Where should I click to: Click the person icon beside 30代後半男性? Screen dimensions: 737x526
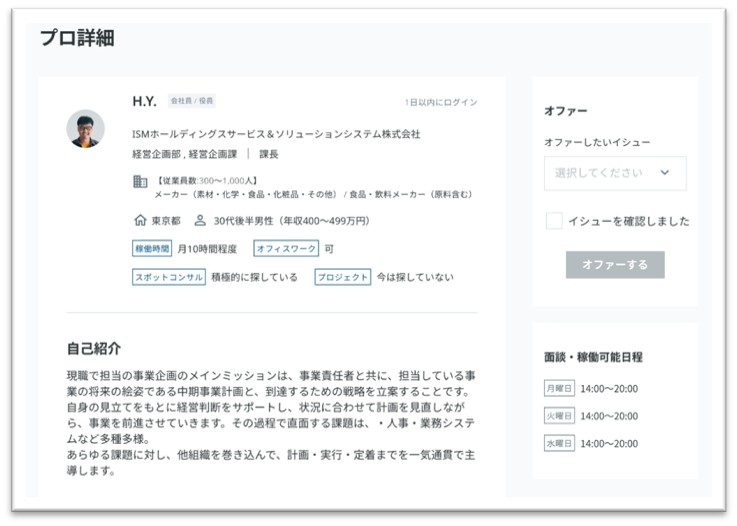(200, 220)
